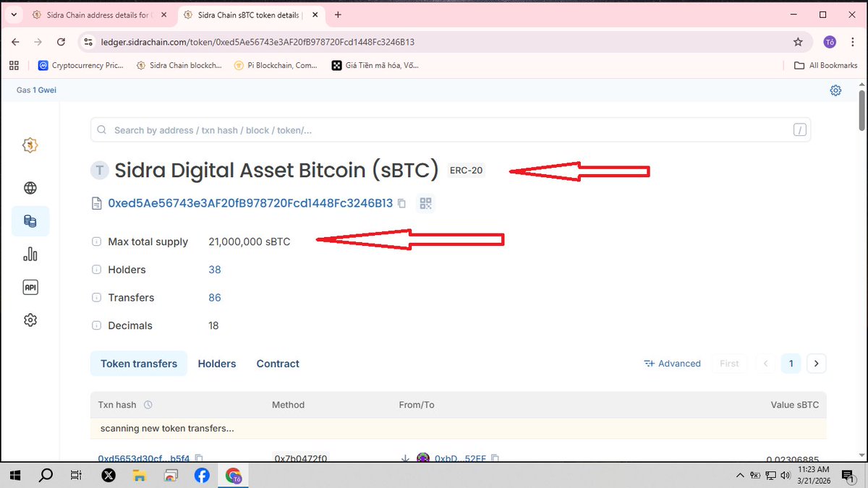Open the All Bookmarks folder
Viewport: 868px width, 488px height.
(825, 65)
